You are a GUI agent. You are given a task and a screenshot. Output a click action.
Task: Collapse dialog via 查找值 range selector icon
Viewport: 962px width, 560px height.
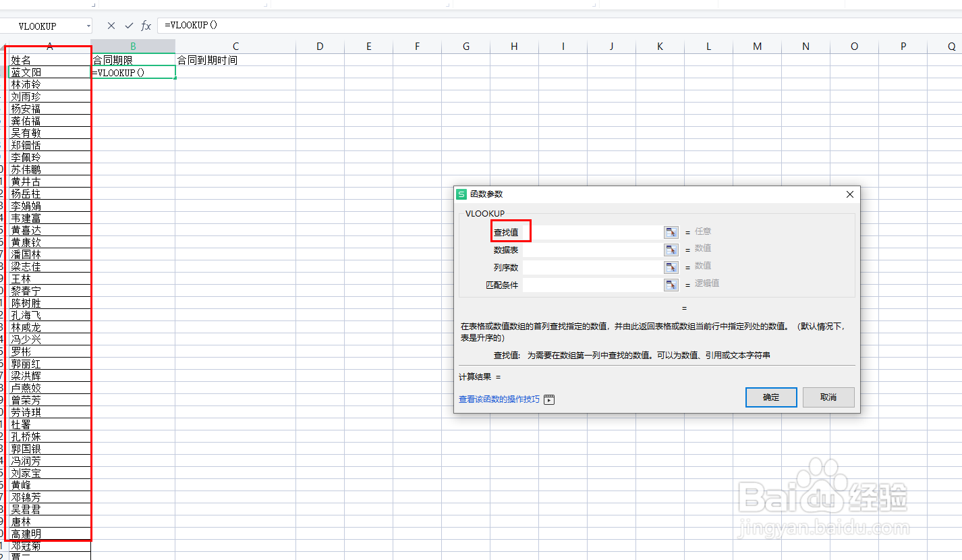671,232
